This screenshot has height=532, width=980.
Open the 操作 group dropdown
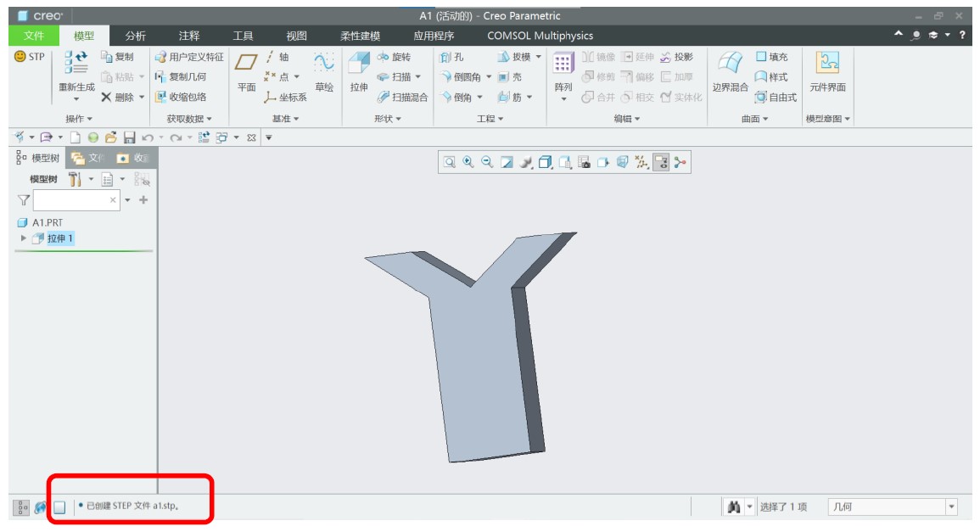coord(79,119)
